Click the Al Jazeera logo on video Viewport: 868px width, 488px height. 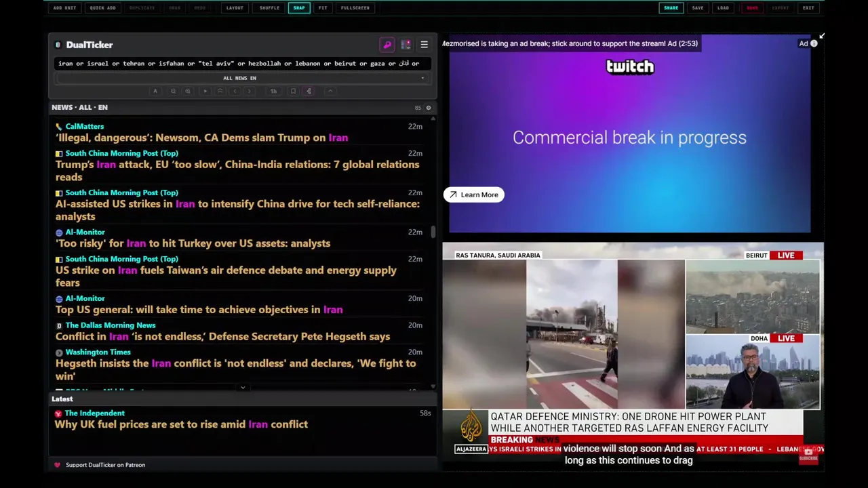pyautogui.click(x=471, y=430)
